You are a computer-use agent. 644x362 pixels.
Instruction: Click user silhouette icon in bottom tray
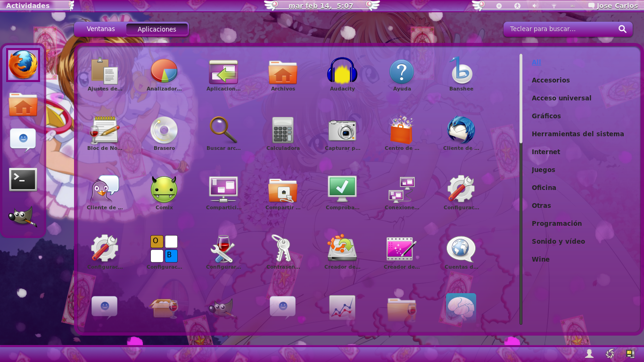[x=589, y=354]
